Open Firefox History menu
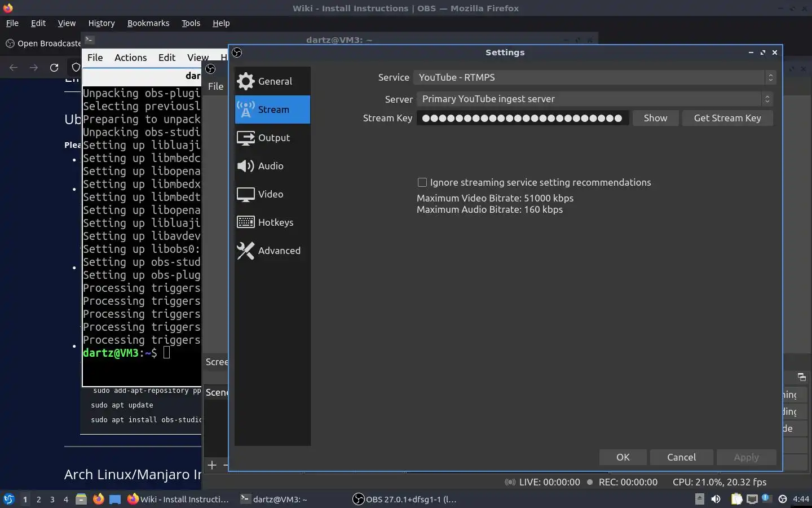 point(101,23)
